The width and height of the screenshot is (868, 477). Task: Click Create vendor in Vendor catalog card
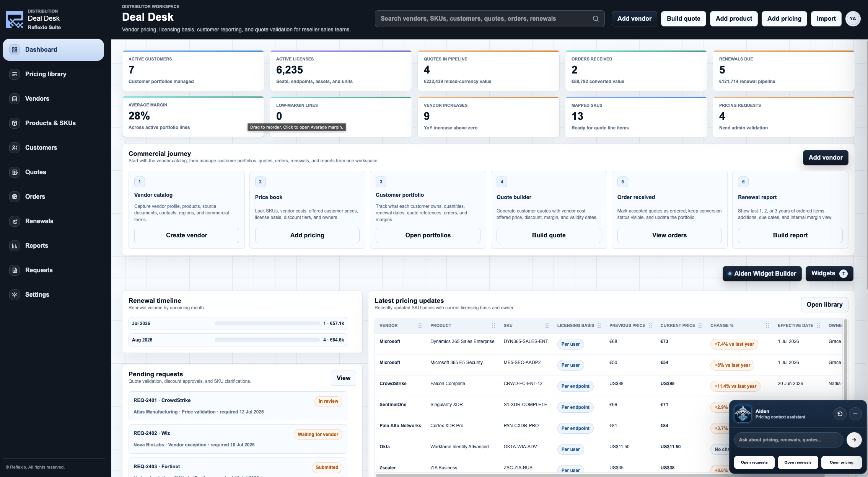pyautogui.click(x=186, y=235)
